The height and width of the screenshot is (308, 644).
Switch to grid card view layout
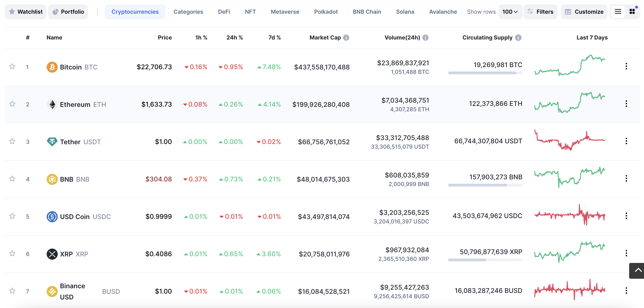632,12
